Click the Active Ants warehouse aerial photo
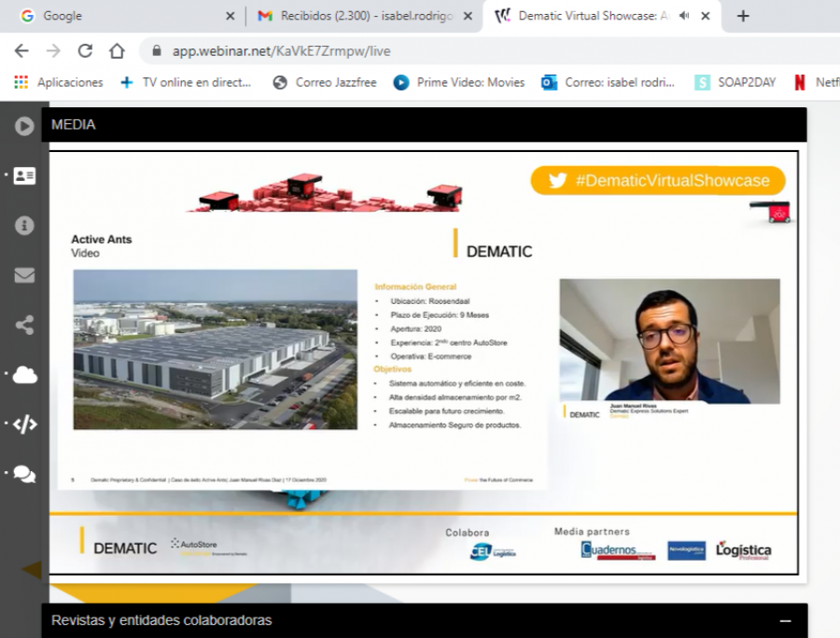The height and width of the screenshot is (638, 840). [x=216, y=350]
